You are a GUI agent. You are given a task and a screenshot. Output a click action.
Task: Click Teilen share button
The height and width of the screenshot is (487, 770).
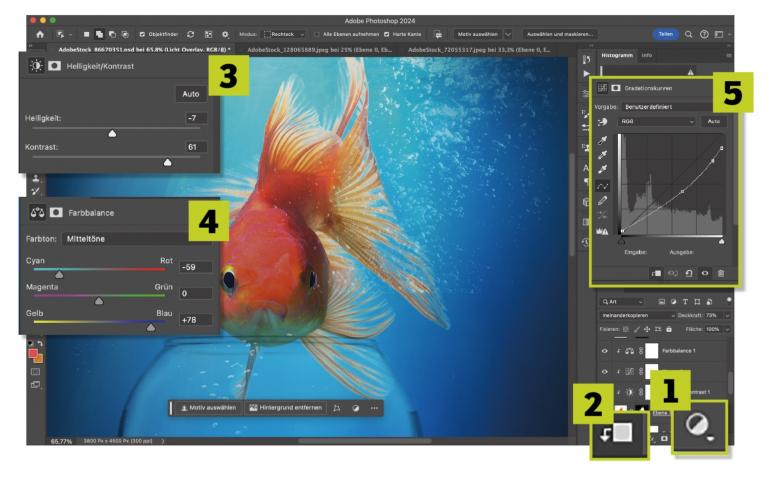tap(665, 34)
